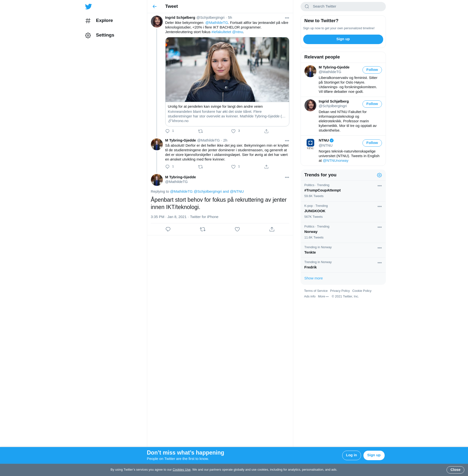The height and width of the screenshot is (476, 468).
Task: Open more options on Ingrid Schjølberg's tweet
Action: [287, 18]
